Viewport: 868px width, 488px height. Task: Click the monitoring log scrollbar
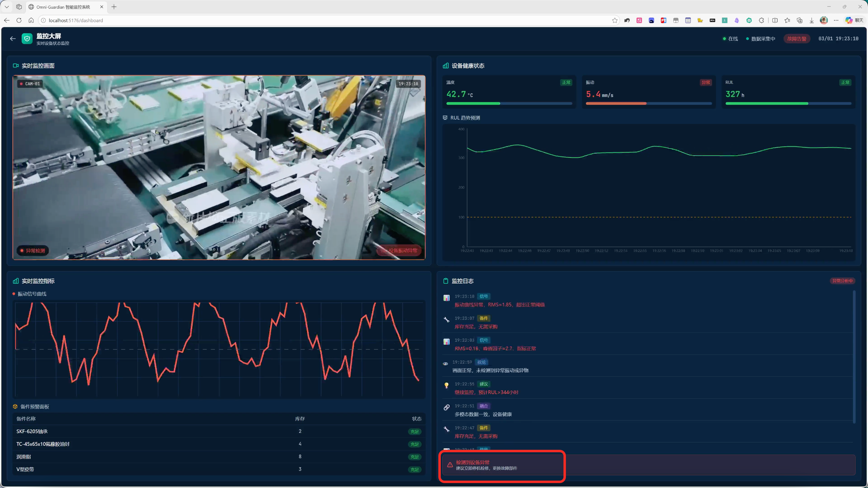click(x=854, y=357)
